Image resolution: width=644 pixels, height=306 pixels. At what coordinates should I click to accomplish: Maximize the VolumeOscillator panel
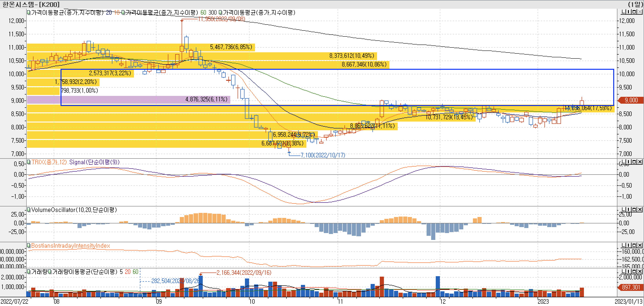pyautogui.click(x=634, y=209)
